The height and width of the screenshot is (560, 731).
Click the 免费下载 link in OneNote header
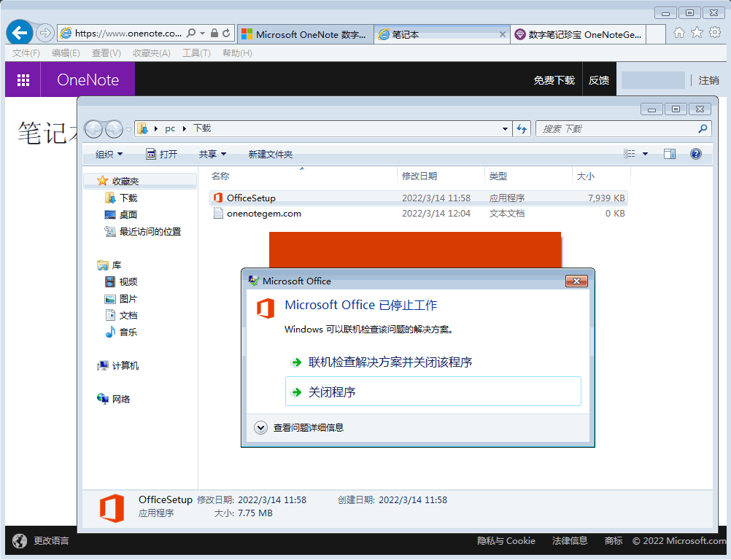click(554, 80)
